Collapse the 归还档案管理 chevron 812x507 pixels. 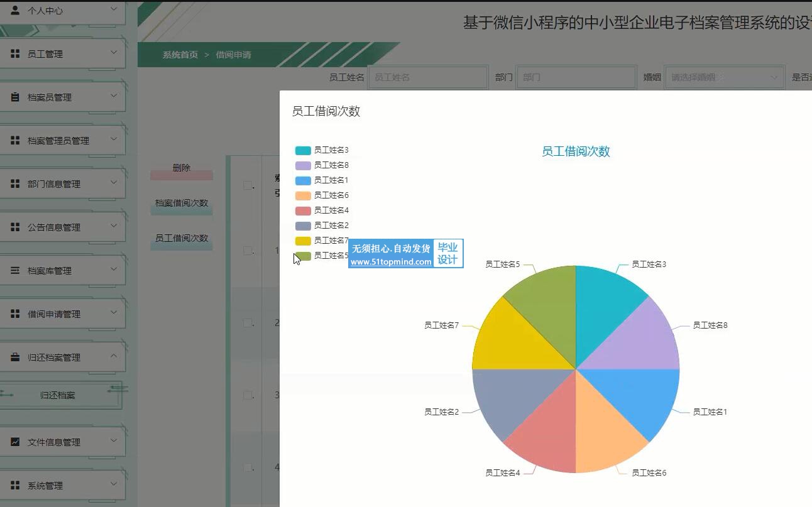tap(114, 356)
